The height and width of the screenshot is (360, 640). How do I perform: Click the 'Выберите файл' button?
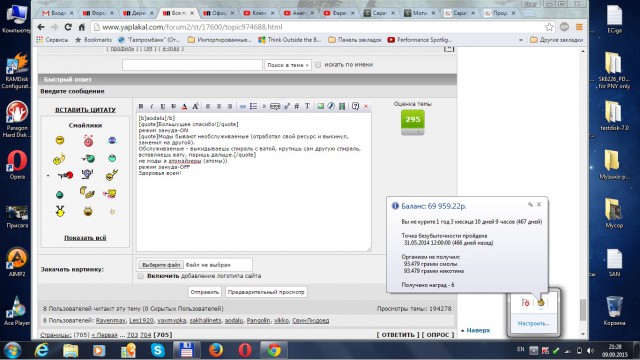(161, 265)
